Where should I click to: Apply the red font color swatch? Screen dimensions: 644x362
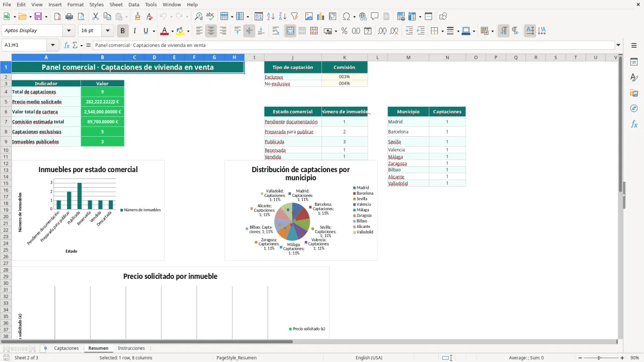(165, 31)
